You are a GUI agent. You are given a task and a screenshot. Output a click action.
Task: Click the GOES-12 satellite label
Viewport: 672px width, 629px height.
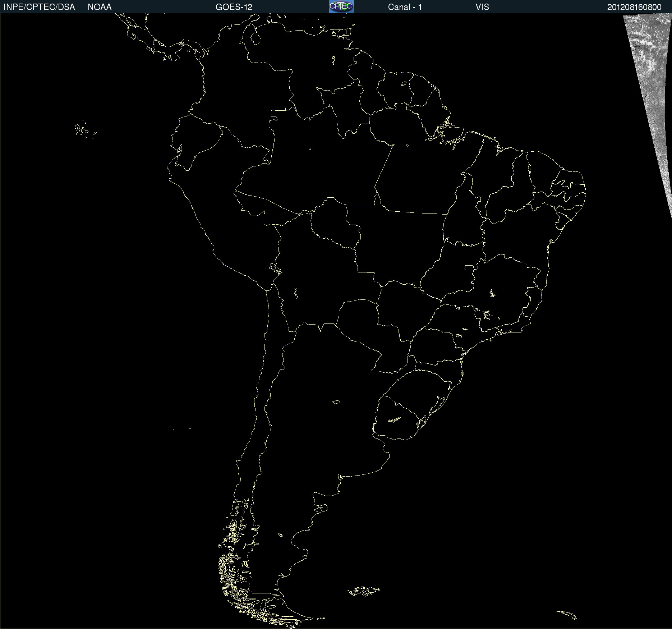[234, 7]
